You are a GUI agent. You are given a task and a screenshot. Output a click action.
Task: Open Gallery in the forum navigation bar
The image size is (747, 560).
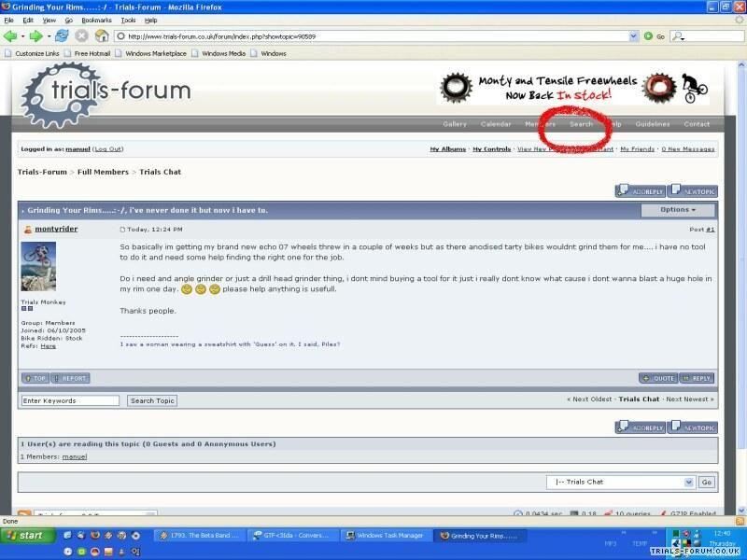point(455,124)
